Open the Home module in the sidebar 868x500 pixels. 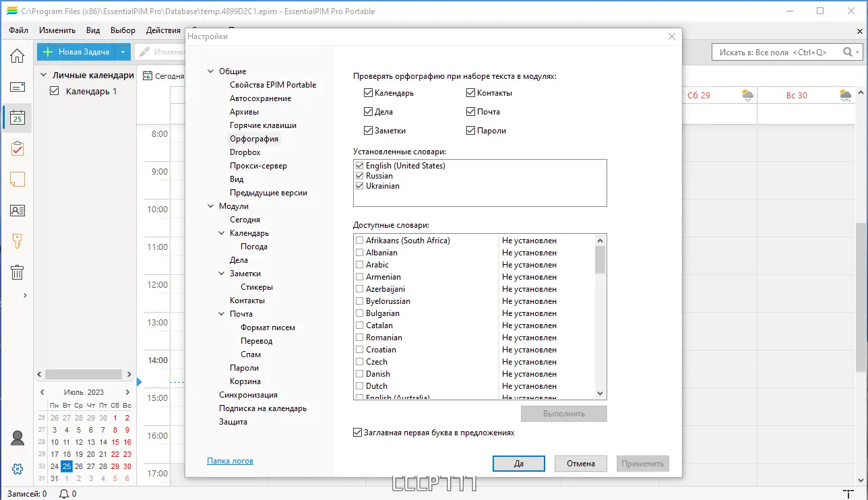click(x=17, y=55)
